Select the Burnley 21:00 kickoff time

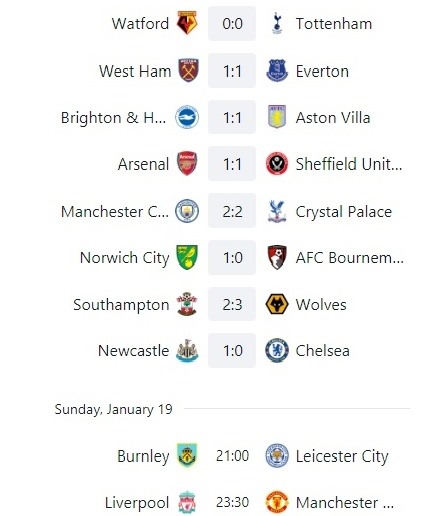click(x=232, y=456)
